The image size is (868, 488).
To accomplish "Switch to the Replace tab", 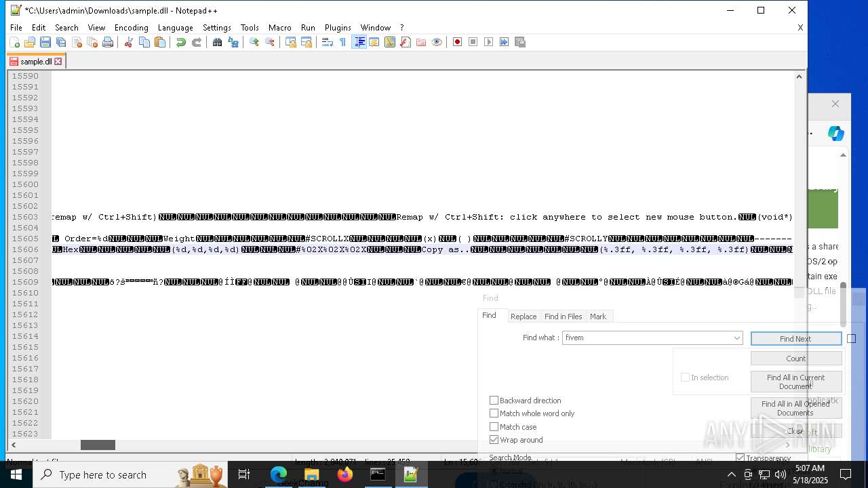I will 524,317.
